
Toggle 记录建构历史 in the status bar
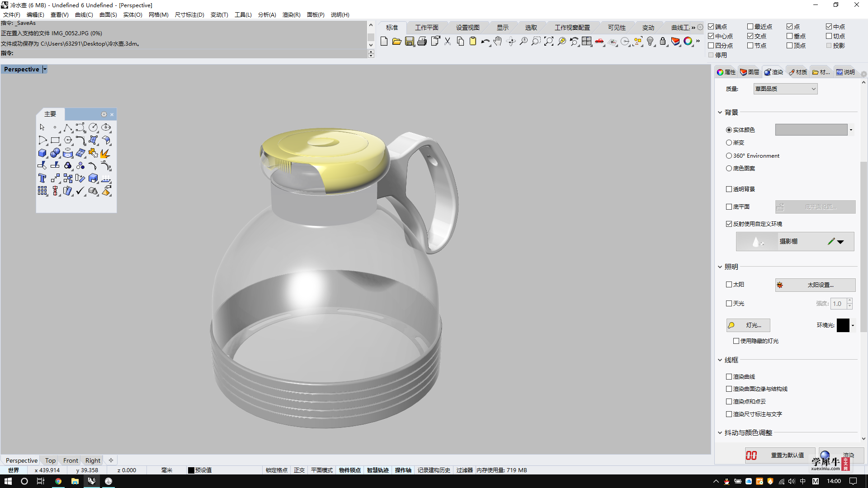(434, 470)
